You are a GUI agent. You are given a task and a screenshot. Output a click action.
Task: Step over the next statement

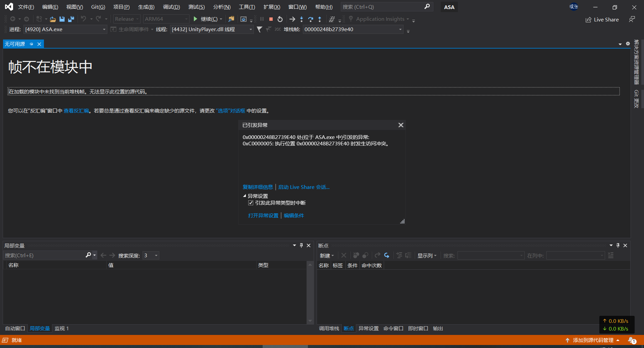tap(311, 19)
